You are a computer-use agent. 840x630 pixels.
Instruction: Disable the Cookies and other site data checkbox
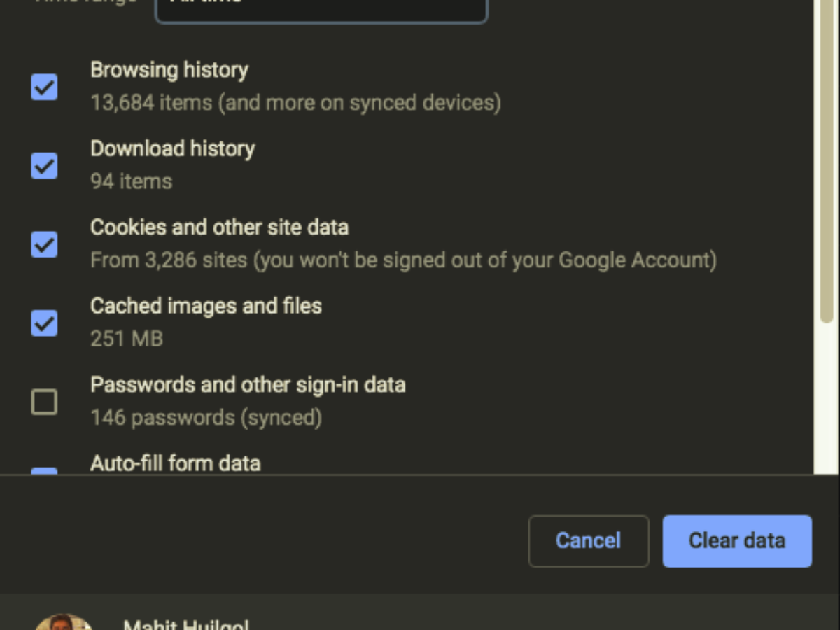(44, 244)
